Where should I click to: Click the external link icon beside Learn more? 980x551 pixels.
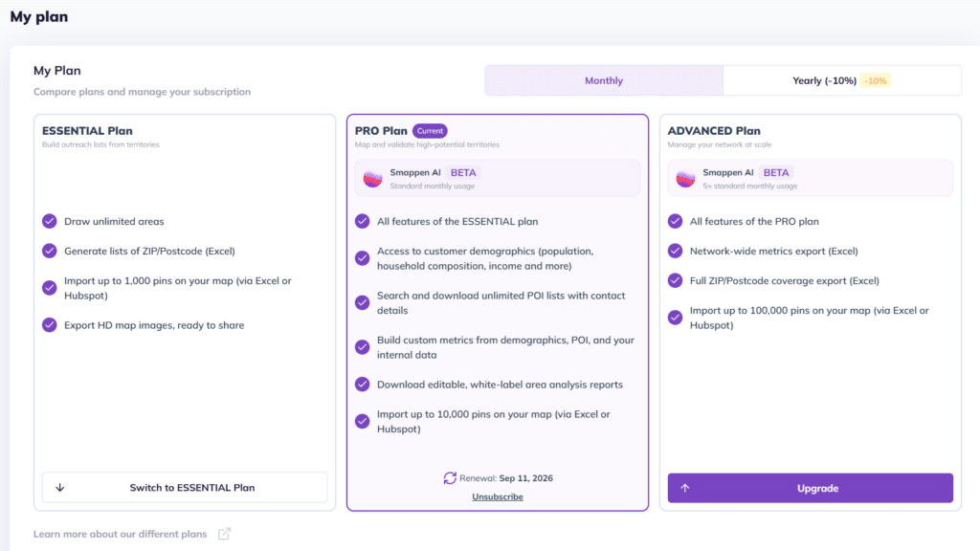(224, 534)
